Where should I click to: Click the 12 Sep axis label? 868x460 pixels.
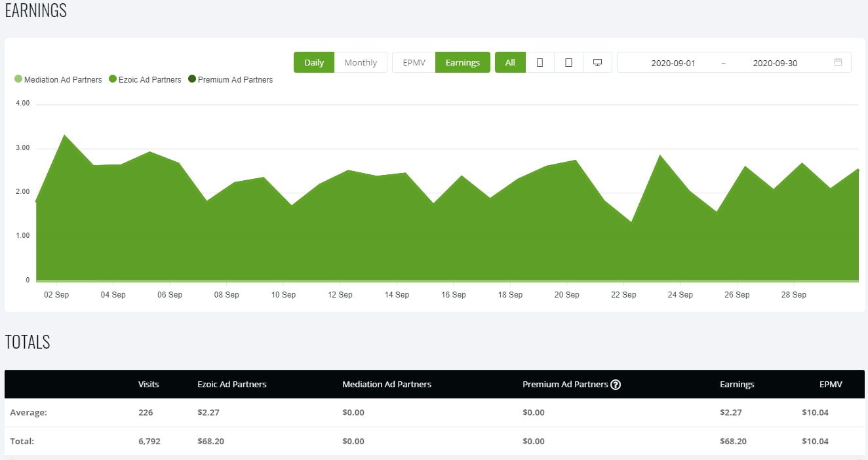click(340, 295)
